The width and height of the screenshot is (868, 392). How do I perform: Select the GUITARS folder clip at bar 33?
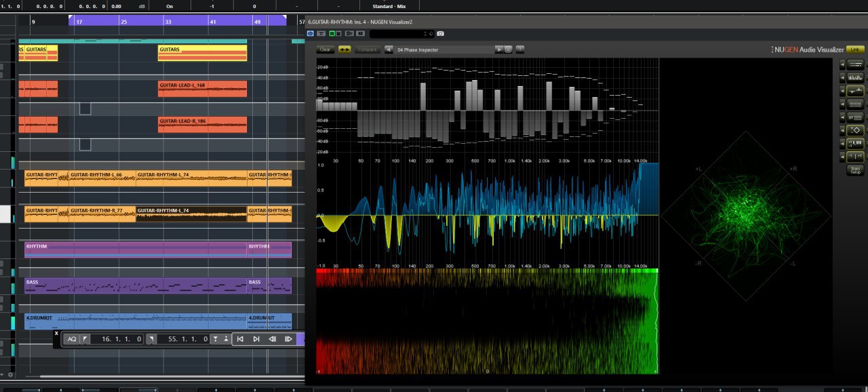tap(202, 53)
